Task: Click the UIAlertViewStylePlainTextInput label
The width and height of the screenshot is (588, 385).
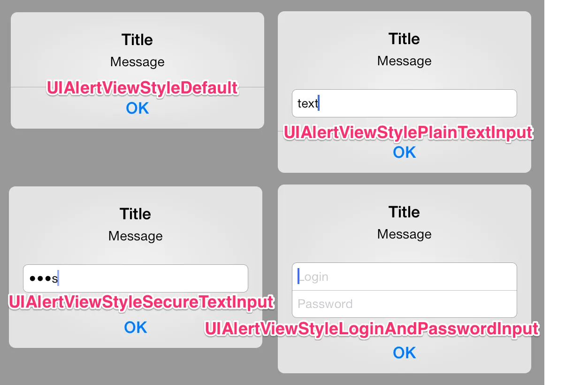Action: [408, 132]
